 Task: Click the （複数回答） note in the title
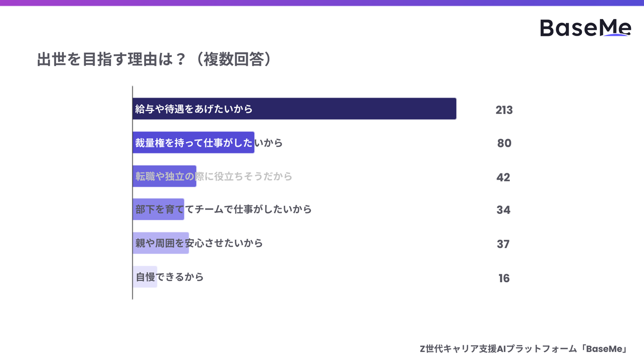[x=233, y=59]
